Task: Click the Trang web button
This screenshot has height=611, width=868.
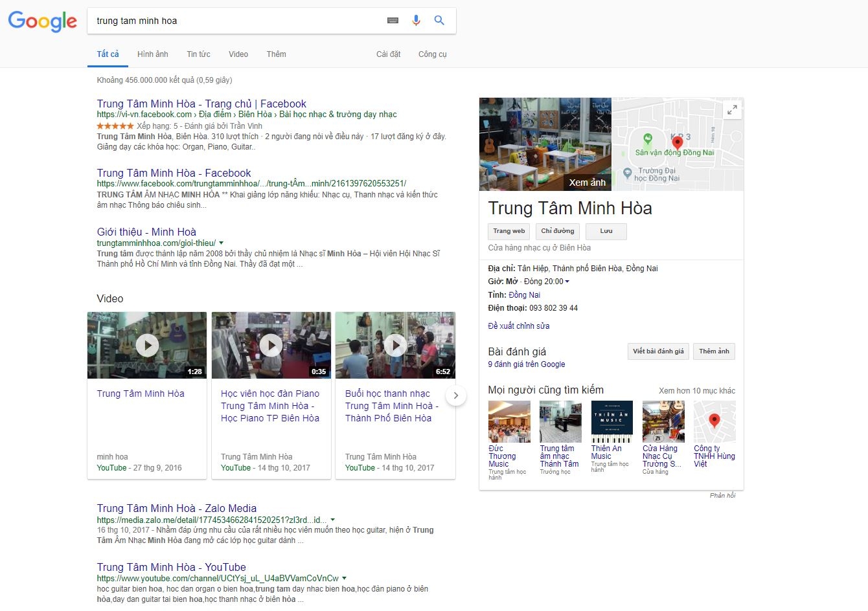Action: click(x=509, y=232)
